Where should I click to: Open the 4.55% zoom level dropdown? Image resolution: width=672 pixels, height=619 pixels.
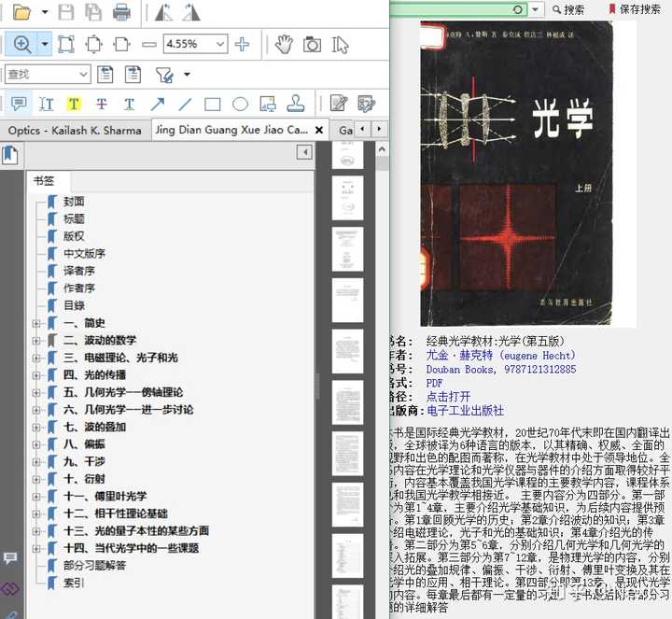[x=220, y=44]
